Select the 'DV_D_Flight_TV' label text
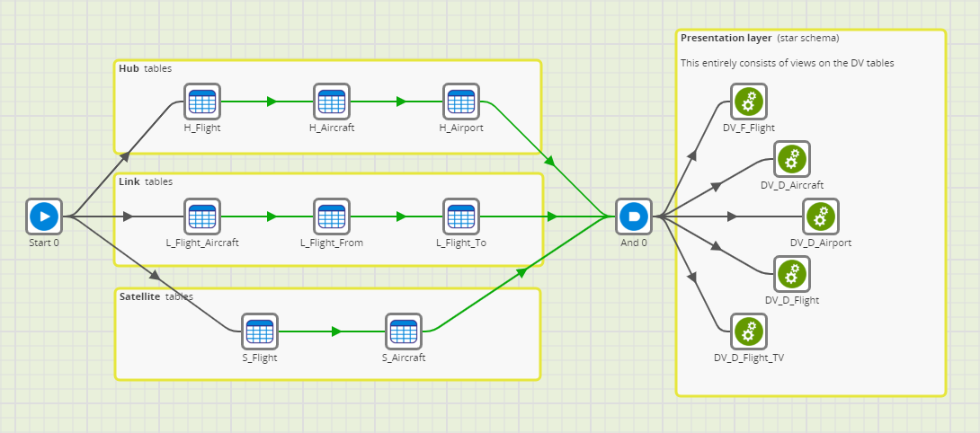 click(x=749, y=358)
